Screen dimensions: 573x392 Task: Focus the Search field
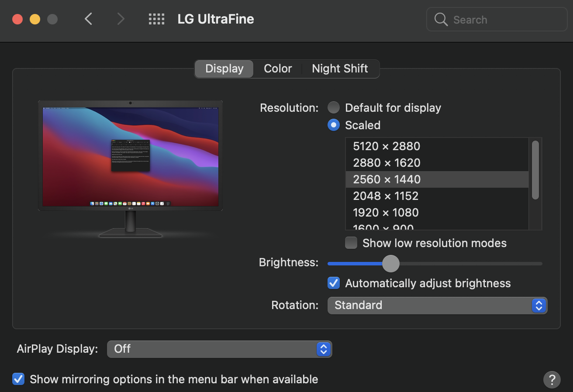[x=497, y=20]
